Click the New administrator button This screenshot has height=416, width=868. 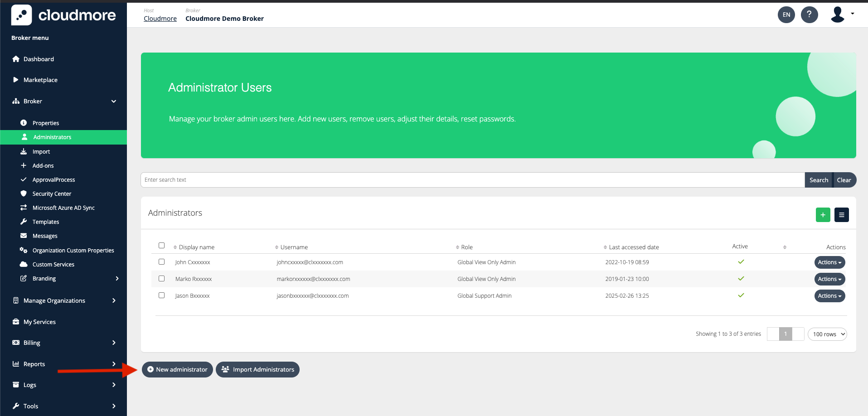177,369
